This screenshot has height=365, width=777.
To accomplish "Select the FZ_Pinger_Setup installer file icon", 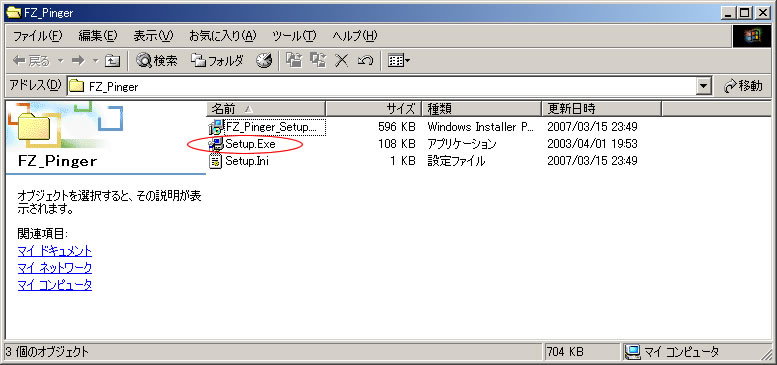I will pos(216,127).
